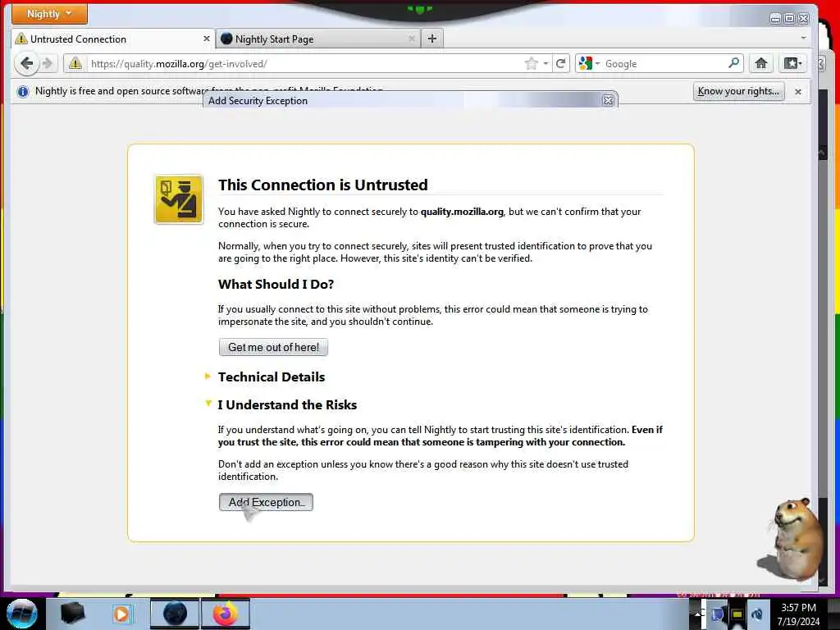Click the magnifier search icon

(734, 63)
